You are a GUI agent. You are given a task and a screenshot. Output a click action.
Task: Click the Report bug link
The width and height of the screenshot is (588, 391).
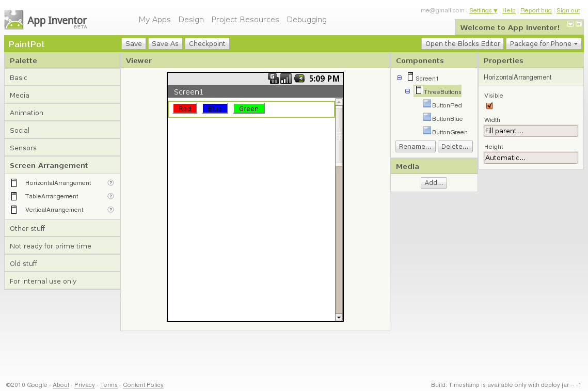[x=536, y=10]
